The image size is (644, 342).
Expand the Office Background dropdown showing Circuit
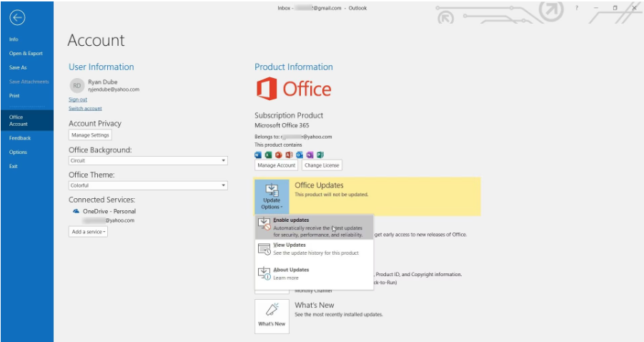pyautogui.click(x=148, y=161)
